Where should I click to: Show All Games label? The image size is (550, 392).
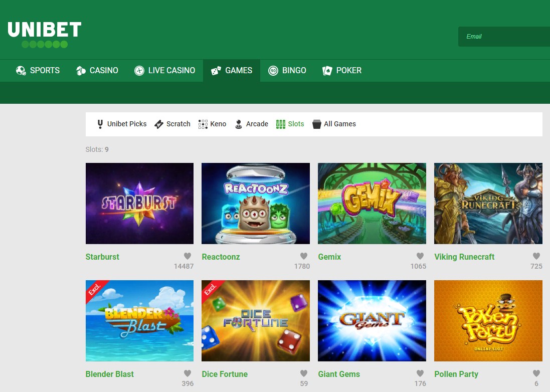click(340, 124)
